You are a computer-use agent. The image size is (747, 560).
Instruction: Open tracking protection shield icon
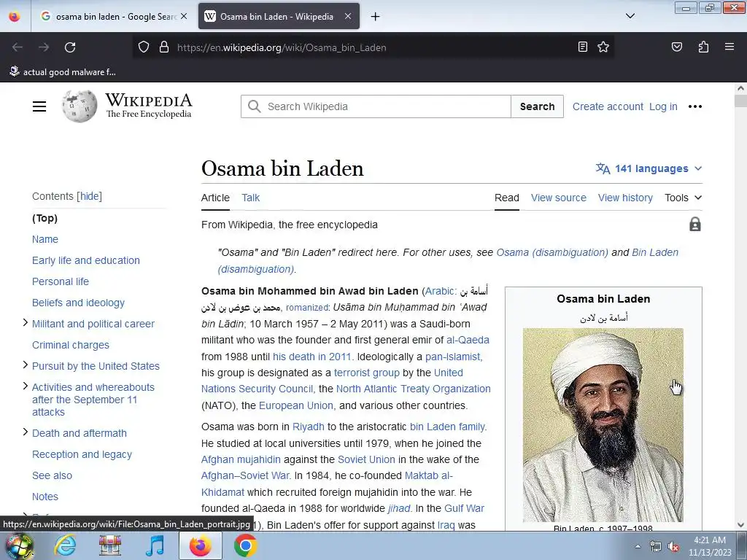[x=144, y=47]
